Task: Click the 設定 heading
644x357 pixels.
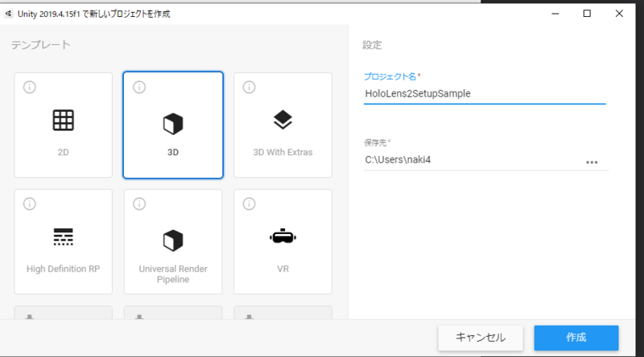Action: [372, 45]
